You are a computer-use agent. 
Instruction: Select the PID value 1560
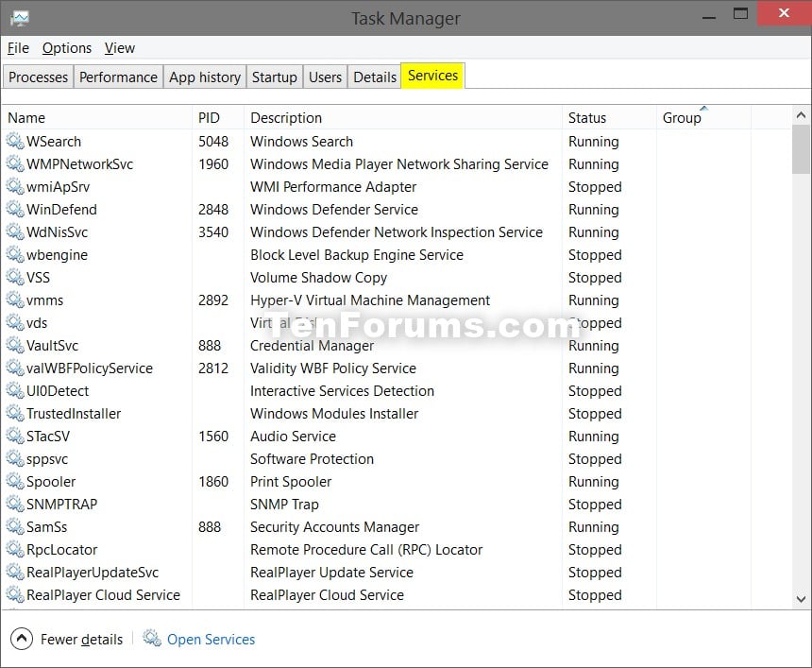(212, 436)
